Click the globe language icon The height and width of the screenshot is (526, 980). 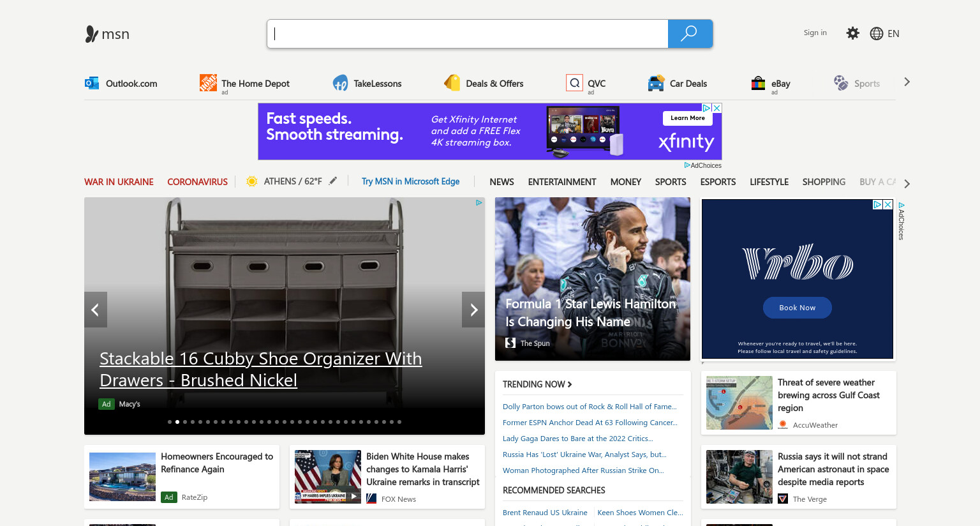point(877,34)
